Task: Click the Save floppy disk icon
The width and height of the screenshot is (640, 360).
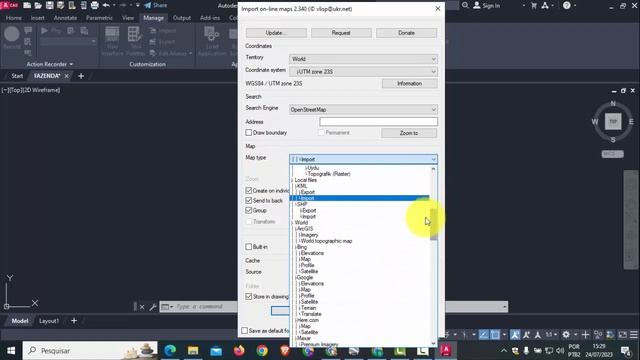Action: (49, 5)
